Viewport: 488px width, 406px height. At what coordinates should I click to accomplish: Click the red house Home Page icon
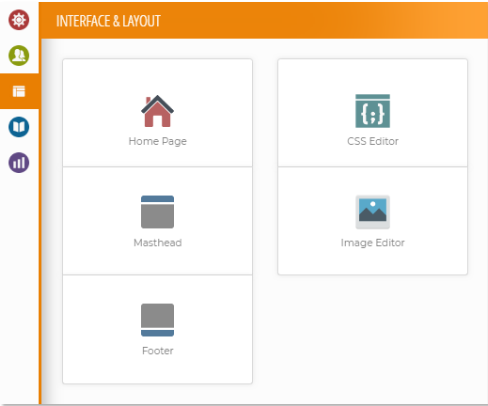[x=157, y=111]
